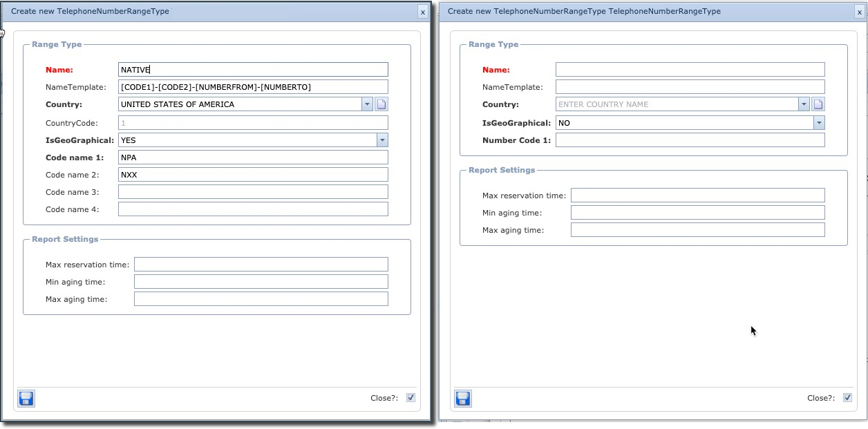Focus the empty Name field in right dialog
The image size is (868, 429).
(x=690, y=70)
